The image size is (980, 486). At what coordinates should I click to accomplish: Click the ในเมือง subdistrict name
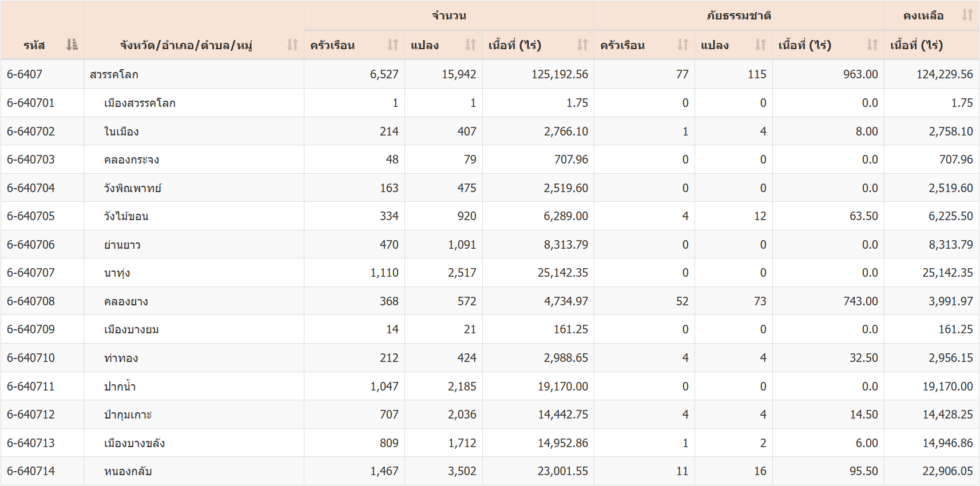pyautogui.click(x=121, y=132)
